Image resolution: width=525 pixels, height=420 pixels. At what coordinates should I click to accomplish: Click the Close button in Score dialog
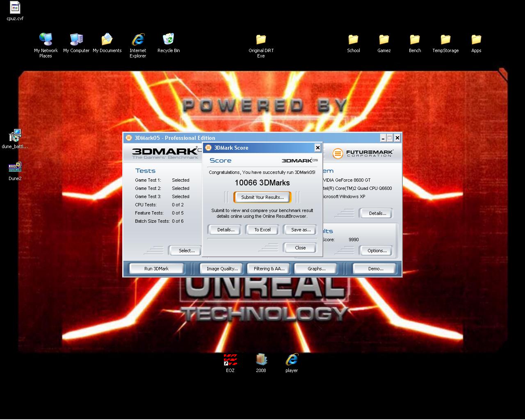pos(300,248)
